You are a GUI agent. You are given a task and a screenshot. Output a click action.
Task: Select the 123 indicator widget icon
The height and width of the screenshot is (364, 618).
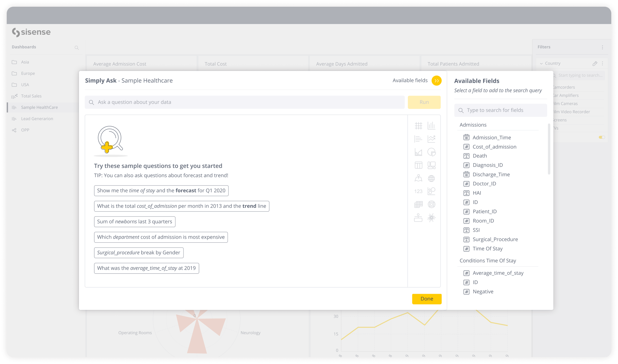(x=418, y=191)
